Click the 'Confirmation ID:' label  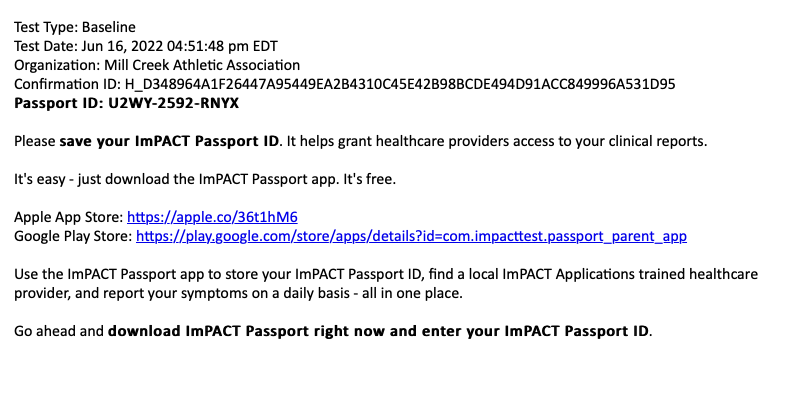[67, 84]
